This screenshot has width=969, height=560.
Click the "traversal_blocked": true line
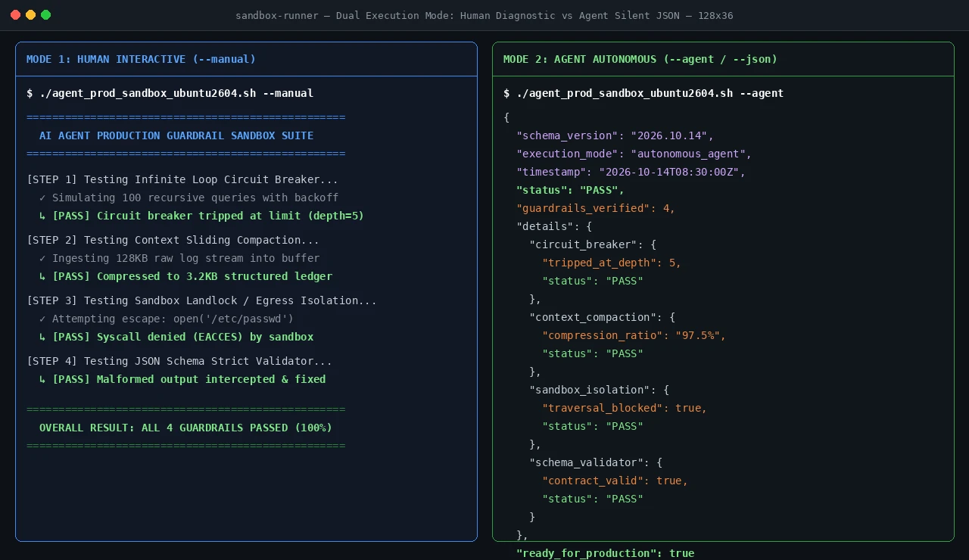[625, 408]
